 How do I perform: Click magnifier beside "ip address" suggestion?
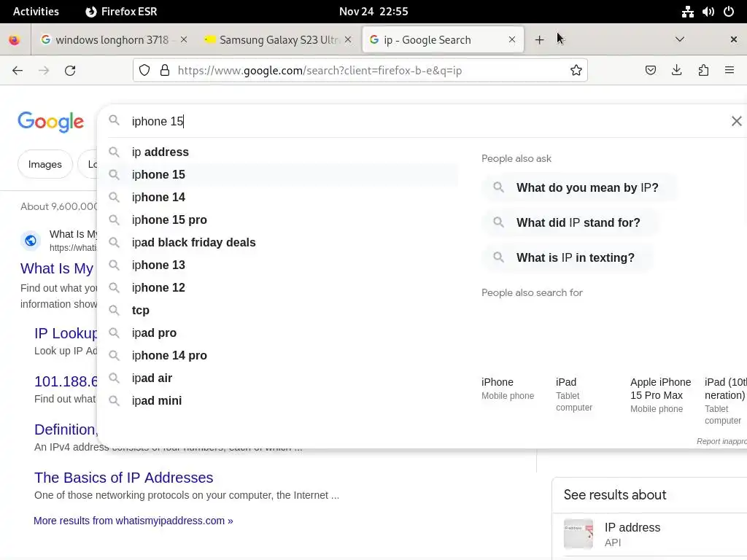click(x=114, y=152)
